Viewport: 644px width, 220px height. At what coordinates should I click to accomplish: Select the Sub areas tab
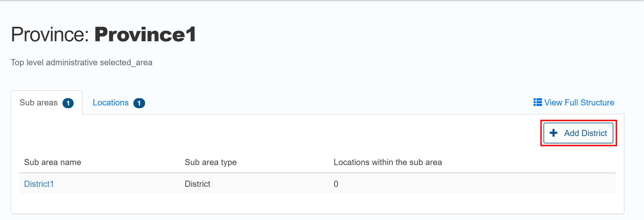(46, 103)
